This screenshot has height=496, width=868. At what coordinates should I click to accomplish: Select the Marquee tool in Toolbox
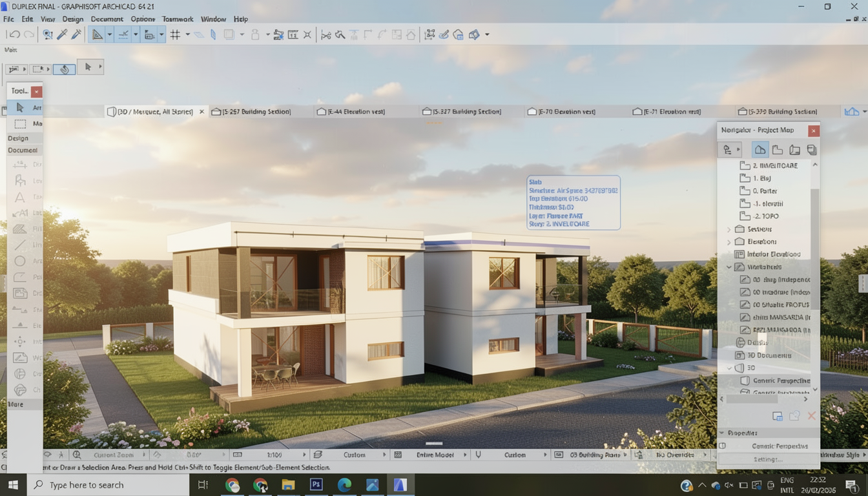click(20, 123)
